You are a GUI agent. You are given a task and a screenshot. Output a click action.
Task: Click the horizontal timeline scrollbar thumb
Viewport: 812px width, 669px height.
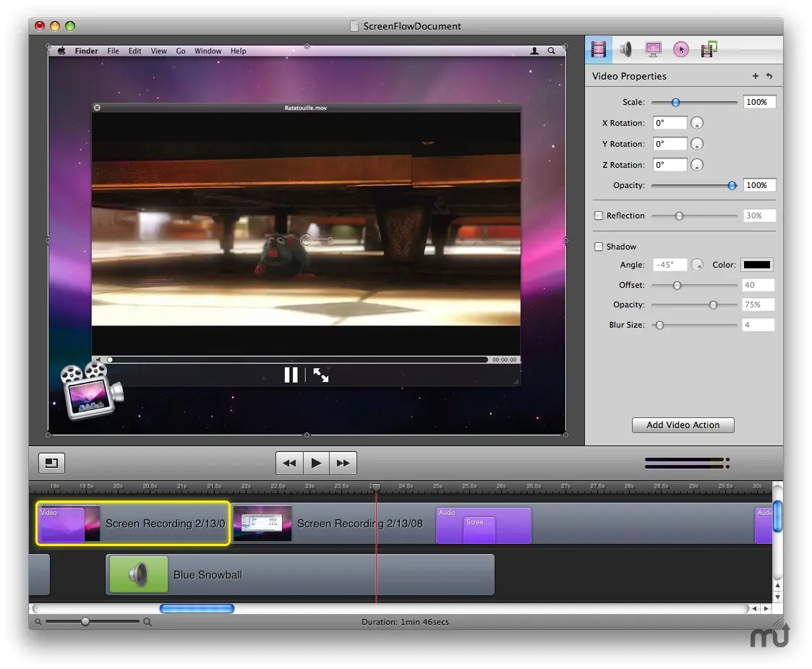tap(197, 608)
